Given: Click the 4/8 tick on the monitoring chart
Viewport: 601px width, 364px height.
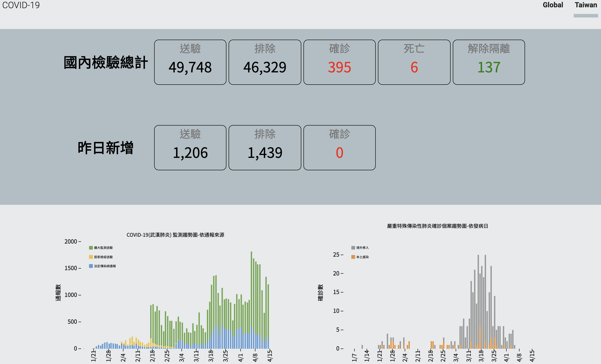Looking at the screenshot, I should pyautogui.click(x=255, y=357).
